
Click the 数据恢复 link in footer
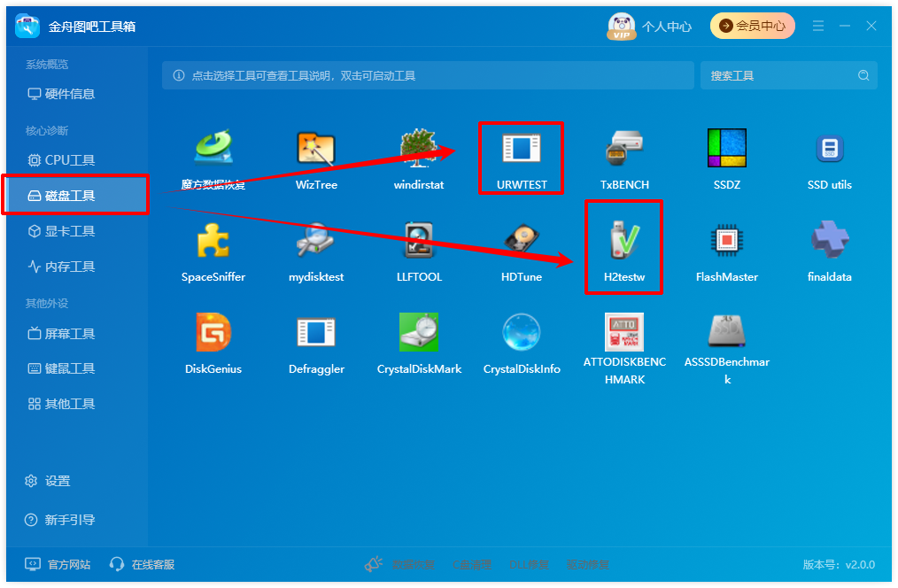(x=414, y=564)
